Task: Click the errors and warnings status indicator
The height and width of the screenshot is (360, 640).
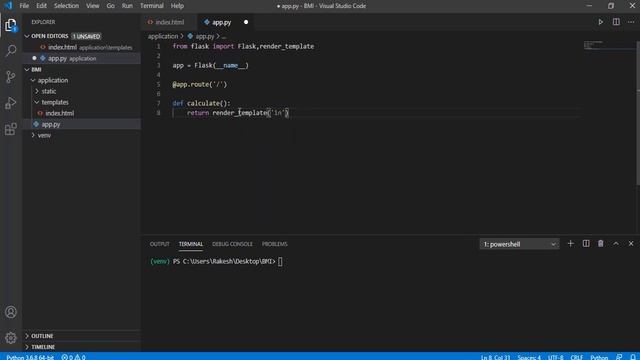Action: click(x=73, y=357)
